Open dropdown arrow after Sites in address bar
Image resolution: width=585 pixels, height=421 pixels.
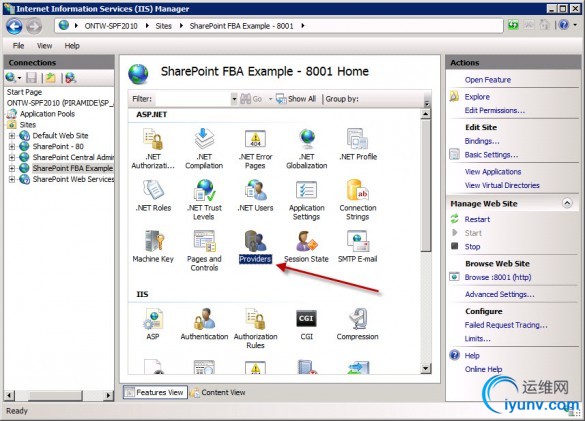tap(181, 26)
